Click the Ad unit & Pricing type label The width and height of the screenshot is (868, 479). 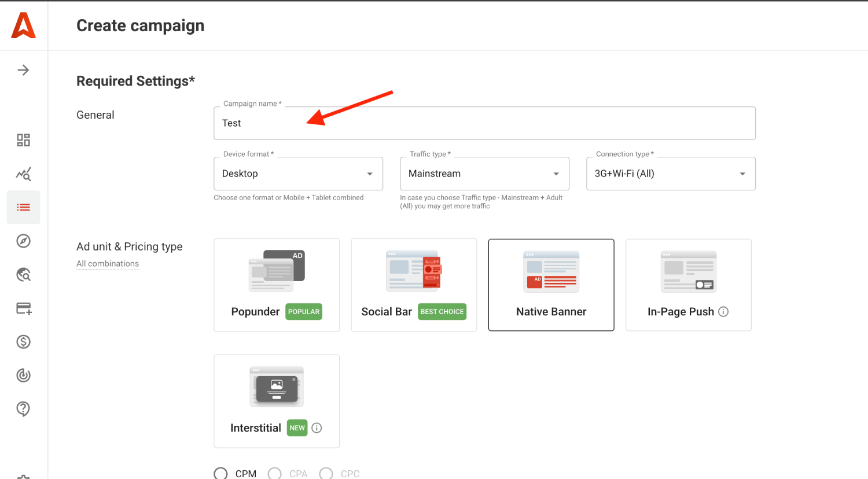click(x=130, y=246)
